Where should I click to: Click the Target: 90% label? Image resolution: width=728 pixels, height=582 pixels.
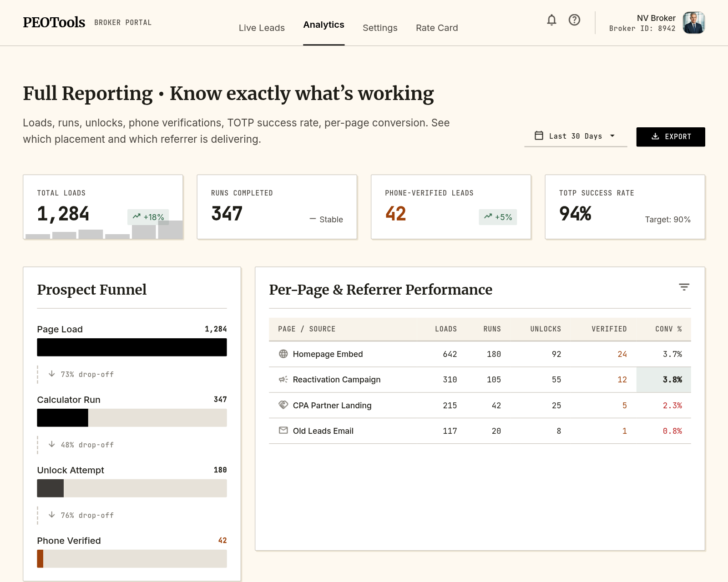tap(667, 220)
